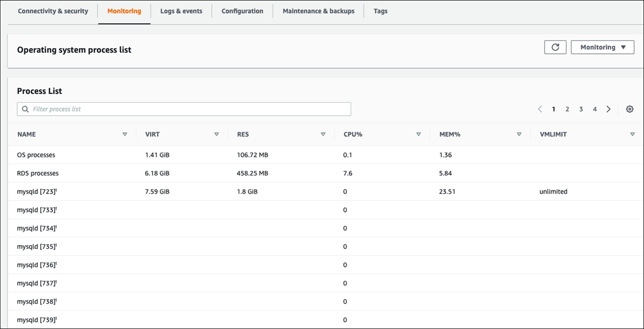Click the previous page left chevron
Viewport: 644px width, 329px height.
(x=540, y=109)
